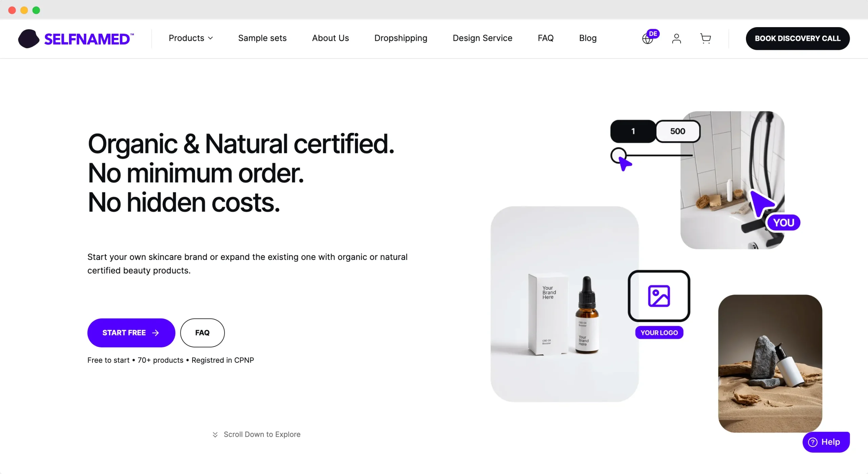868x474 pixels.
Task: Go to the Dropshipping menu item
Action: 400,38
